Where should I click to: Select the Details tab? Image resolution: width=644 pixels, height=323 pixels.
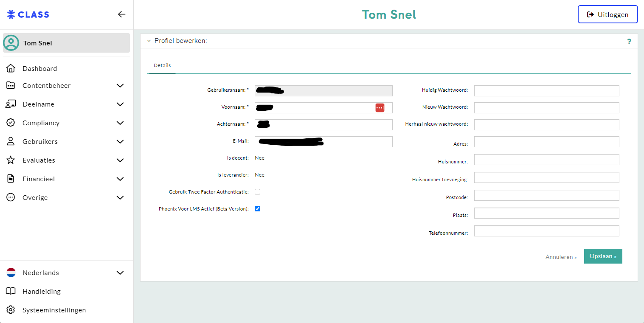(162, 66)
